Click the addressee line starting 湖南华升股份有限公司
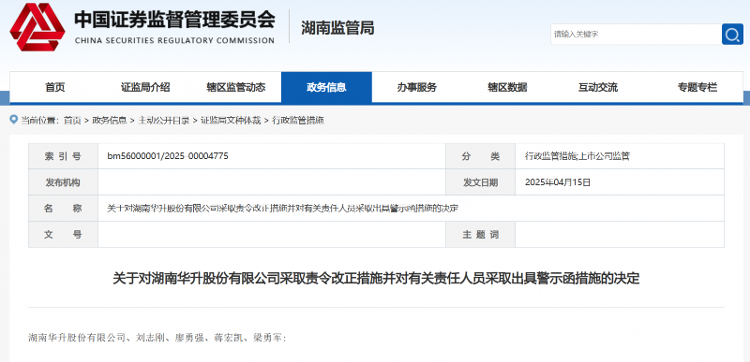This screenshot has height=362, width=750. [157, 338]
